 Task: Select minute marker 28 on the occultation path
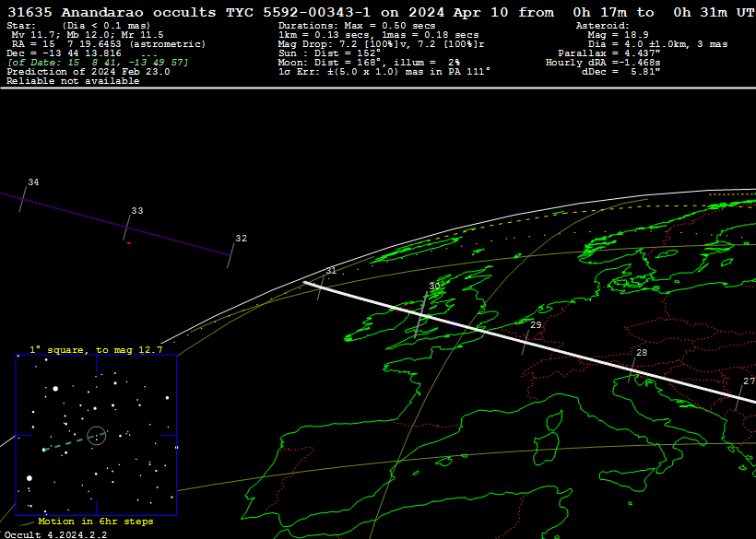tap(642, 353)
